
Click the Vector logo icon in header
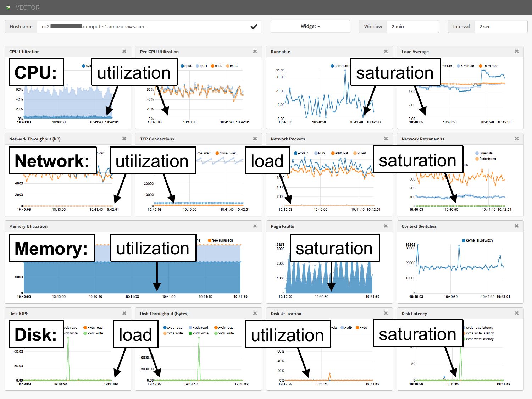[8, 7]
